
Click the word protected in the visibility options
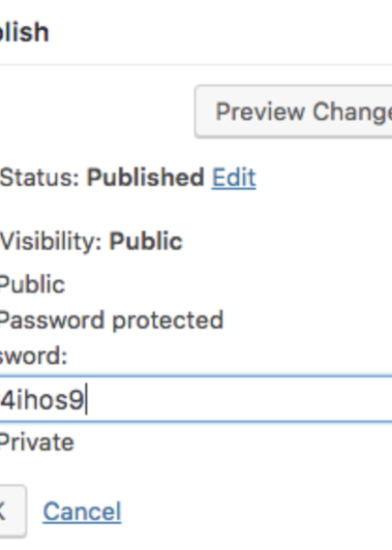click(x=168, y=321)
